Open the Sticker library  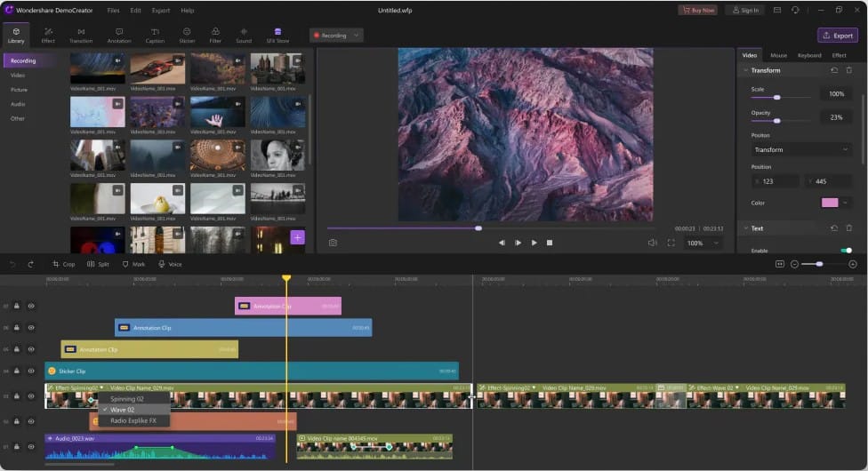point(187,36)
